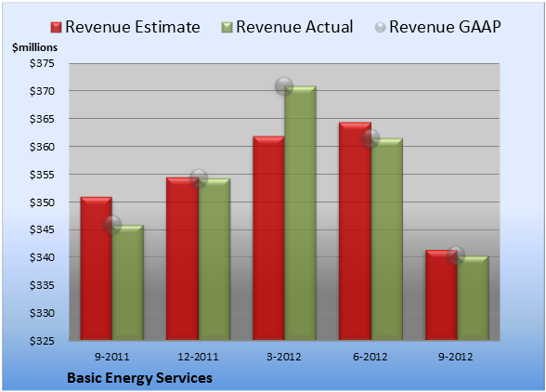Click the '$335' y-axis value
The image size is (546, 392).
(x=42, y=285)
